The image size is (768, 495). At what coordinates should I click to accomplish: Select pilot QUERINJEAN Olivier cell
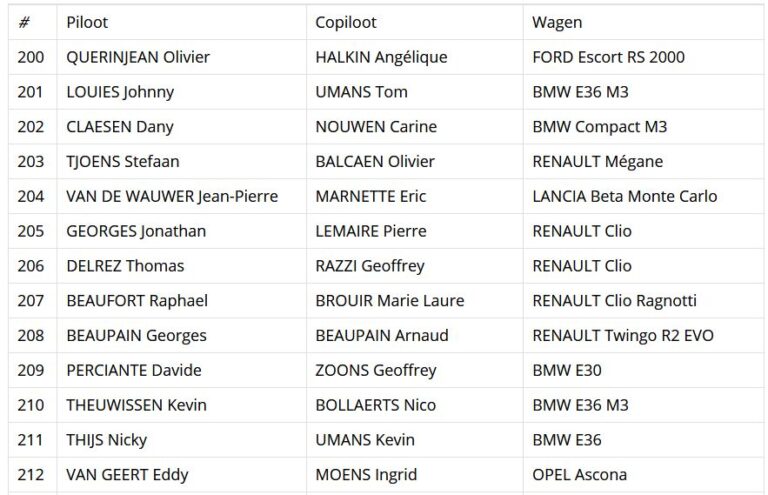(x=181, y=57)
